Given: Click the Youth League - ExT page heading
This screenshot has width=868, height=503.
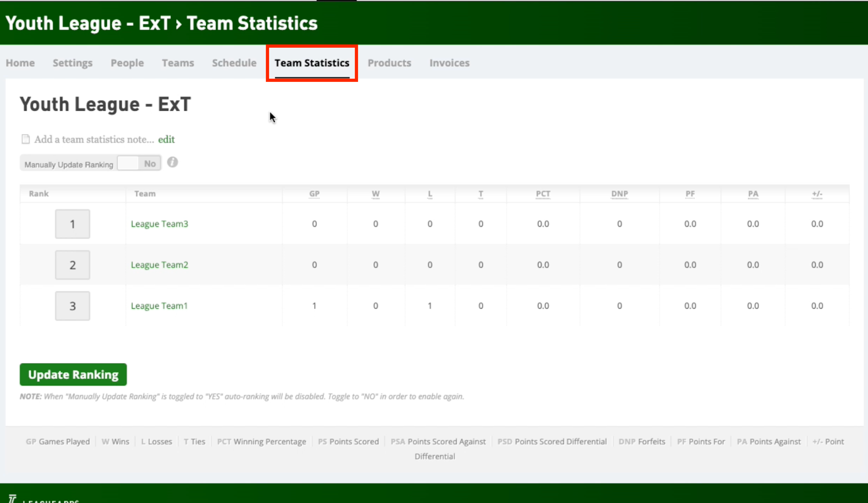Looking at the screenshot, I should 105,104.
